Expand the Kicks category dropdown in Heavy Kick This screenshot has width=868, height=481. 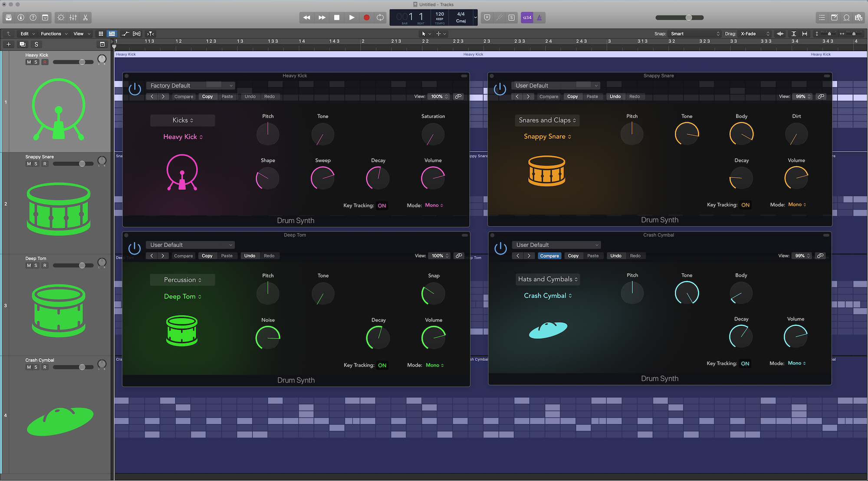(182, 120)
